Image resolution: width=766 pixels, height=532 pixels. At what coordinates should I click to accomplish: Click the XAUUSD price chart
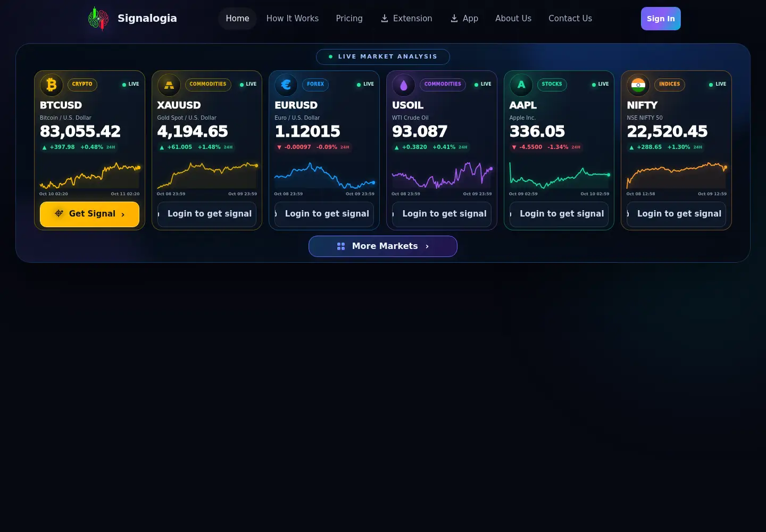click(x=207, y=176)
